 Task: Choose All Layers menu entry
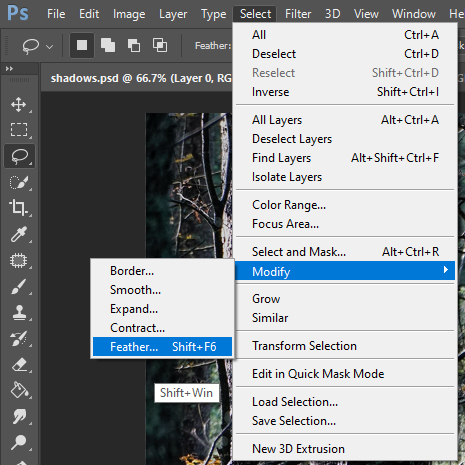(x=345, y=120)
